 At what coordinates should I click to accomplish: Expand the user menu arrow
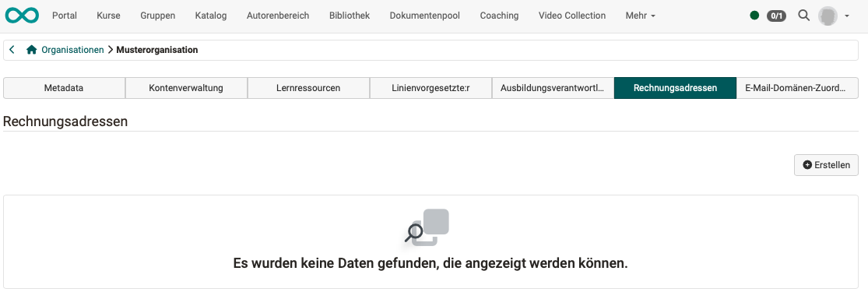click(847, 16)
